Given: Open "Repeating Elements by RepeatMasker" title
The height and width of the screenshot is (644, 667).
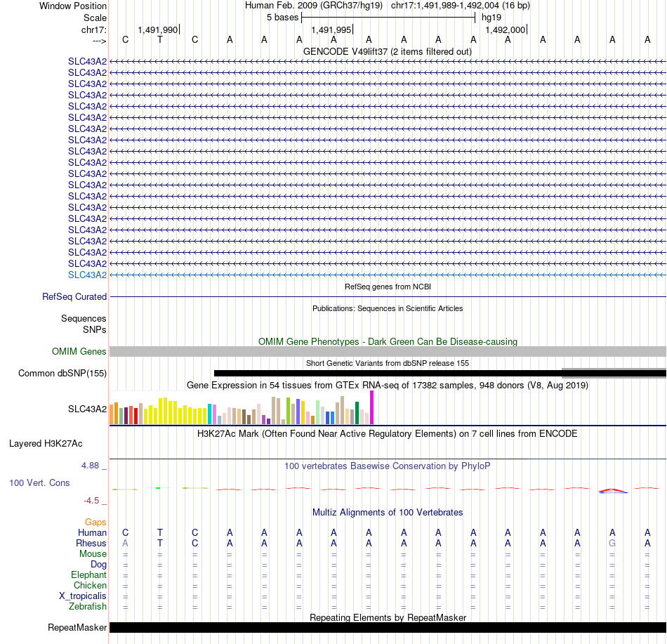Looking at the screenshot, I should [x=388, y=617].
